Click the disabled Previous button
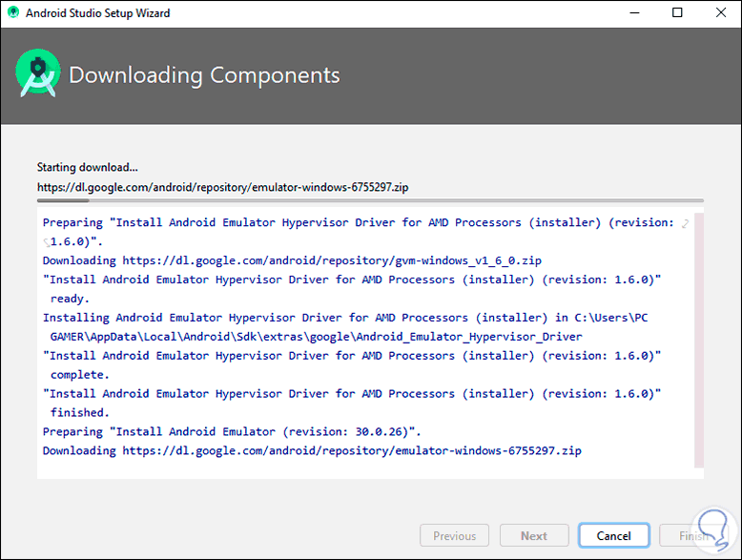The width and height of the screenshot is (742, 560). coord(454,535)
